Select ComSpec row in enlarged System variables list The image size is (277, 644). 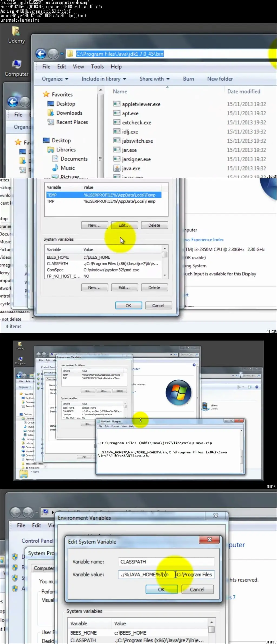[x=104, y=270]
